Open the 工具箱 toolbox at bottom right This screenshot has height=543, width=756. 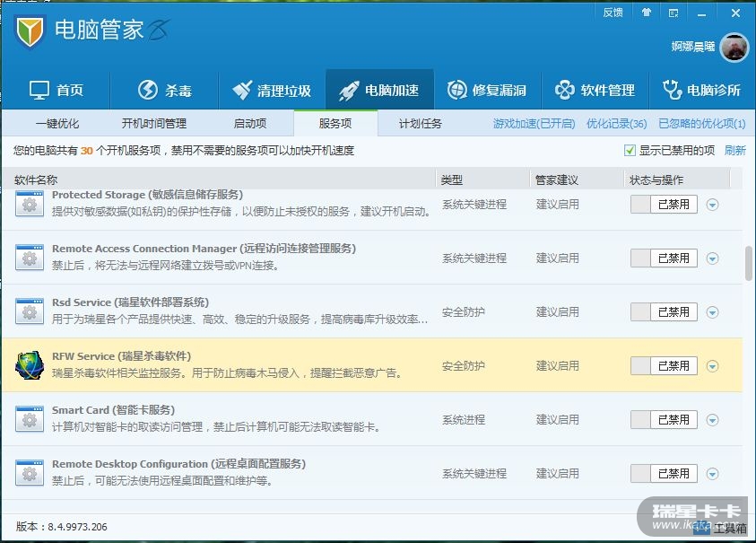(721, 528)
